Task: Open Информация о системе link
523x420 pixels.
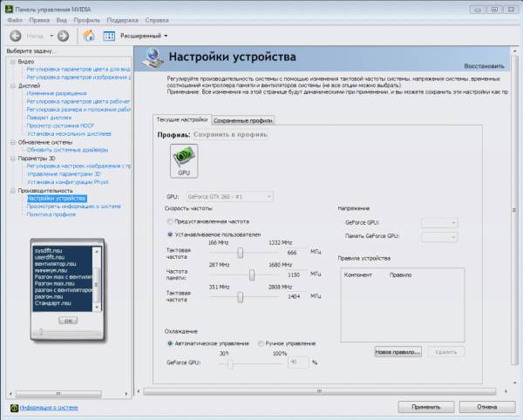Action: click(x=49, y=408)
